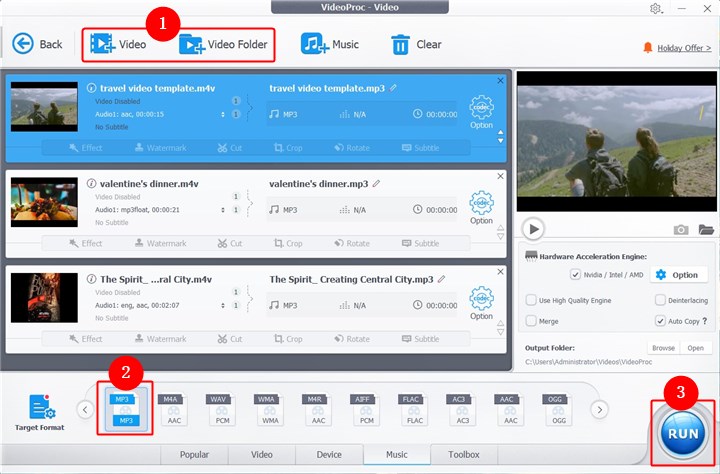Show info for valentine's dinner.m4v

[x=91, y=183]
